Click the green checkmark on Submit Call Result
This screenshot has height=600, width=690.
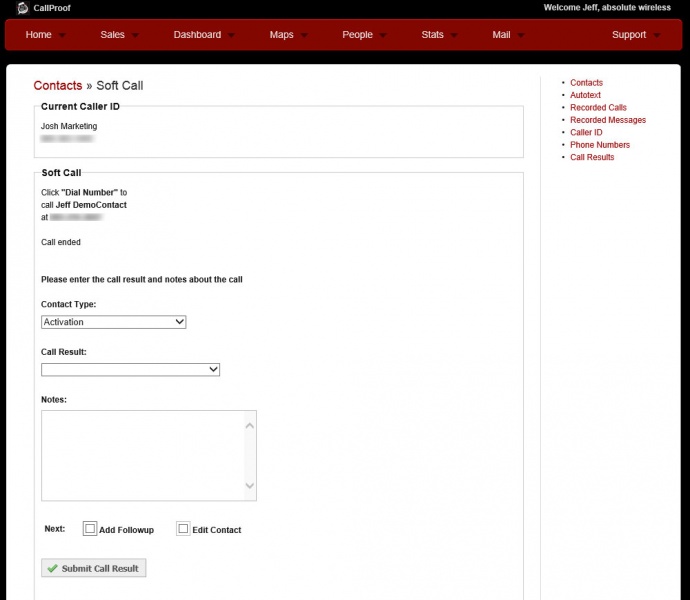pyautogui.click(x=52, y=568)
